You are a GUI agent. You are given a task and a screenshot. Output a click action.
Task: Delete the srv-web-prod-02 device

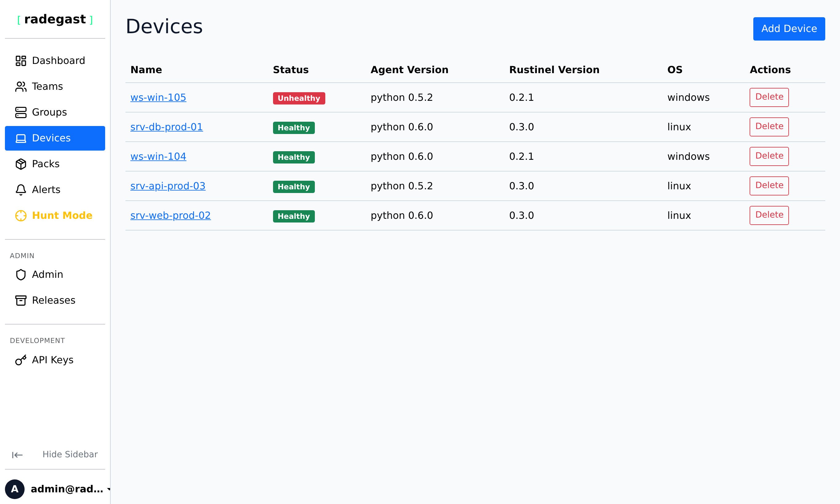pos(769,216)
